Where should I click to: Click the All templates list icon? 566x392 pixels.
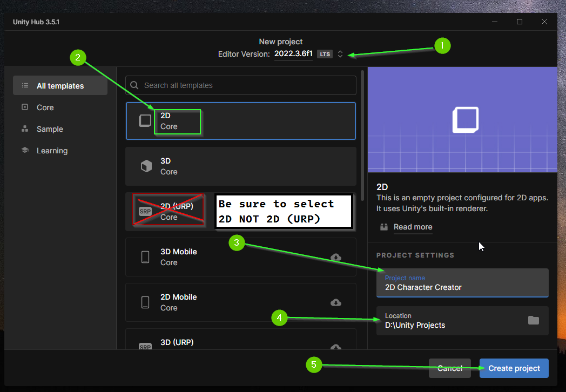click(25, 85)
